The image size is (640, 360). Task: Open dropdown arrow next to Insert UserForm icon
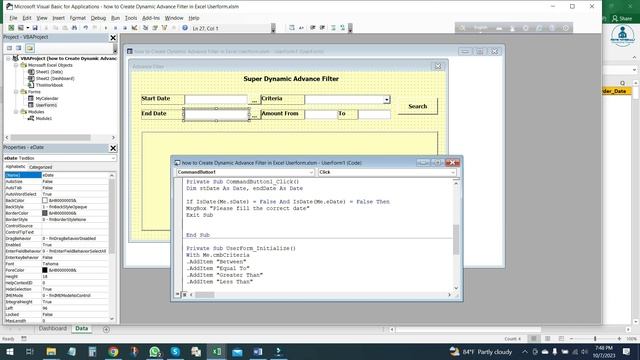click(27, 28)
